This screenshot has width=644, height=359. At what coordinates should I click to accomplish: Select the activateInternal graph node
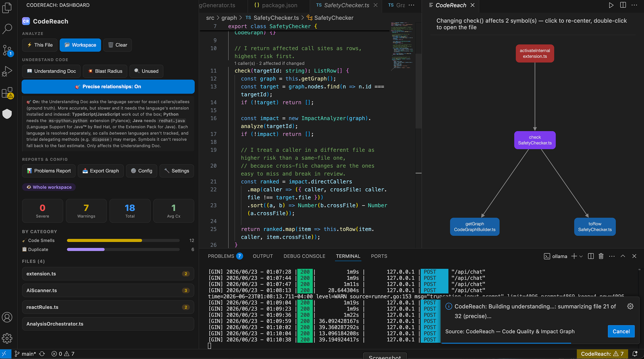pyautogui.click(x=535, y=53)
